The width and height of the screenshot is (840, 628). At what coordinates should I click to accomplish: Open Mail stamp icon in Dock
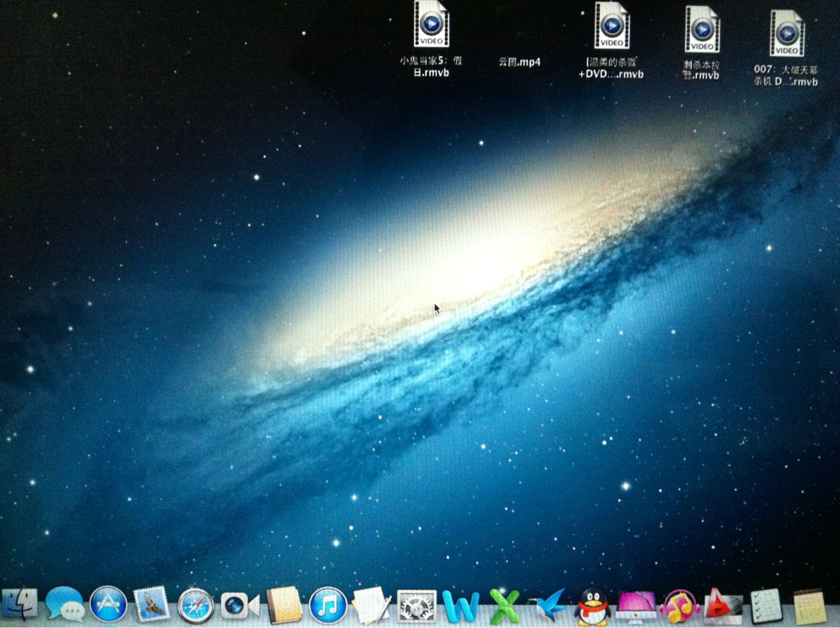click(151, 605)
